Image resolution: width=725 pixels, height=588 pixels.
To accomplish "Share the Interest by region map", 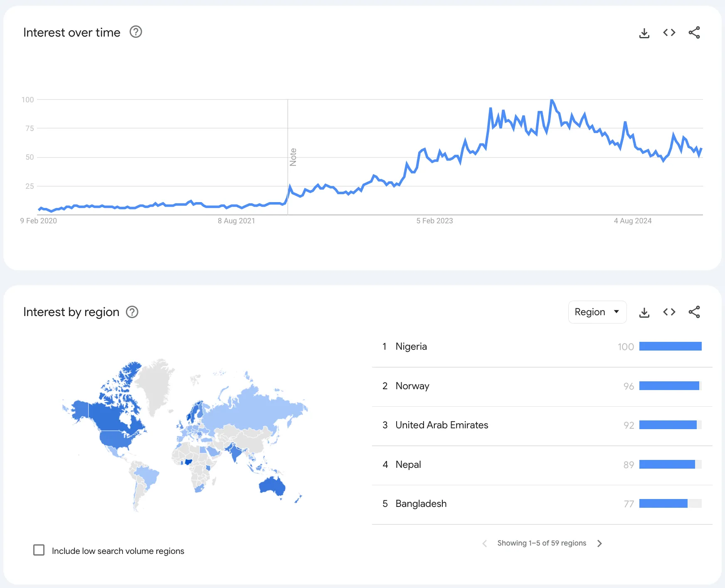I will pos(694,312).
